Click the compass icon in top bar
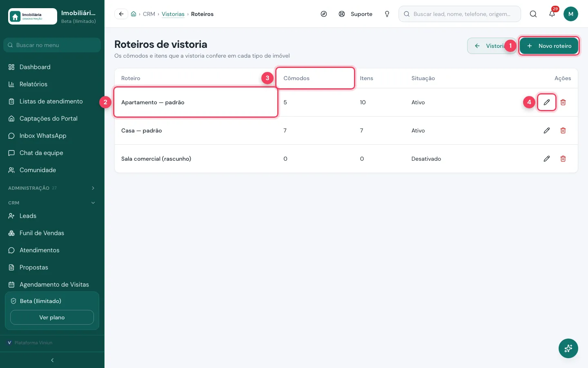 click(324, 14)
